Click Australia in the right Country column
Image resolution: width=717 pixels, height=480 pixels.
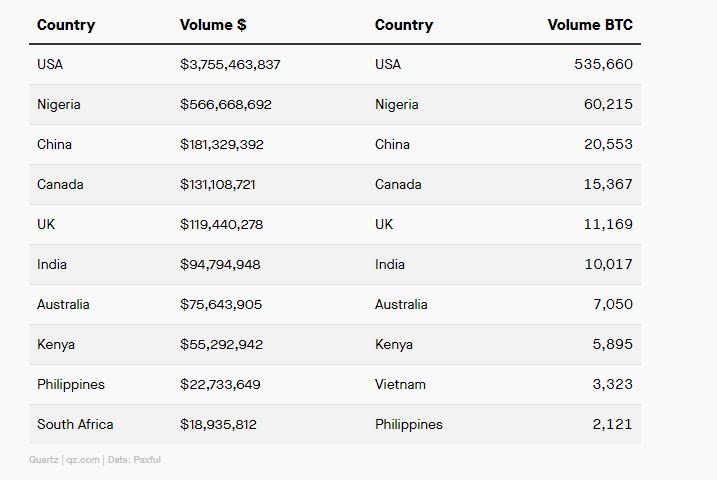click(401, 304)
